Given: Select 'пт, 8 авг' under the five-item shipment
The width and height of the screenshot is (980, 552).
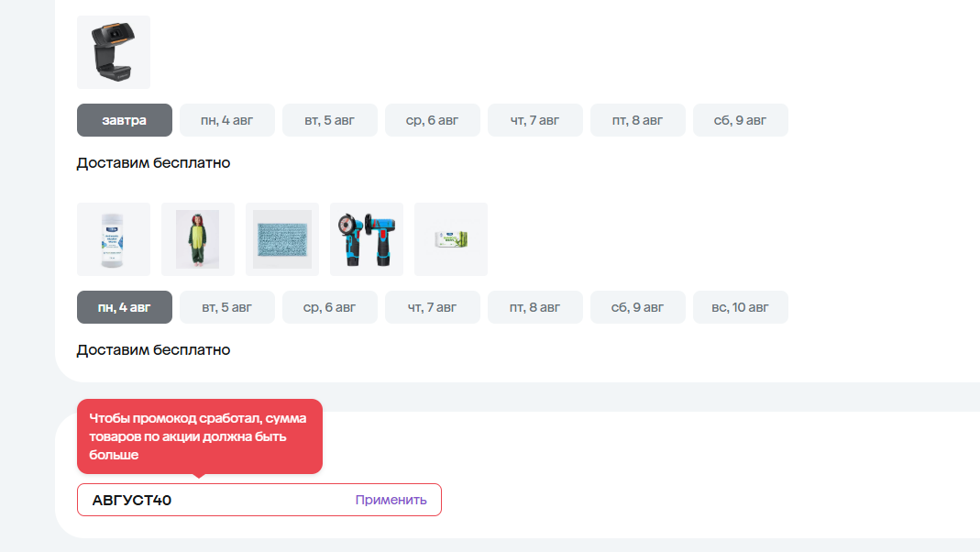Looking at the screenshot, I should (535, 307).
